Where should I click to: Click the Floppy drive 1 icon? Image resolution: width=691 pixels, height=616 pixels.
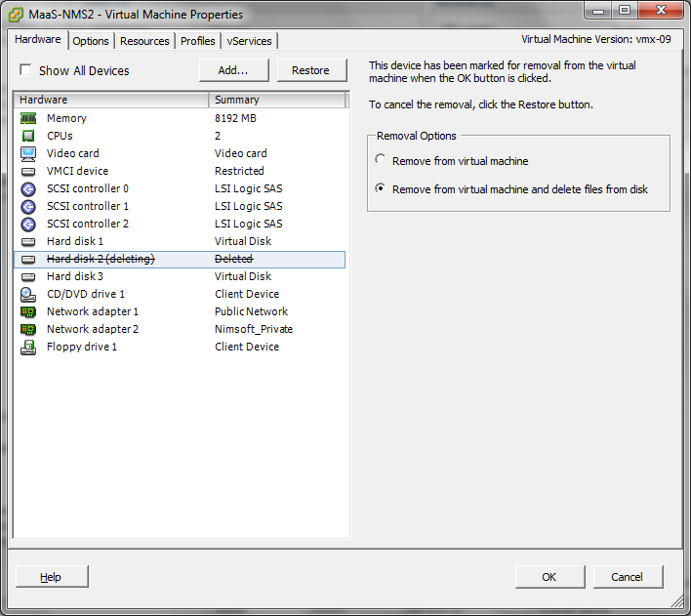point(28,348)
